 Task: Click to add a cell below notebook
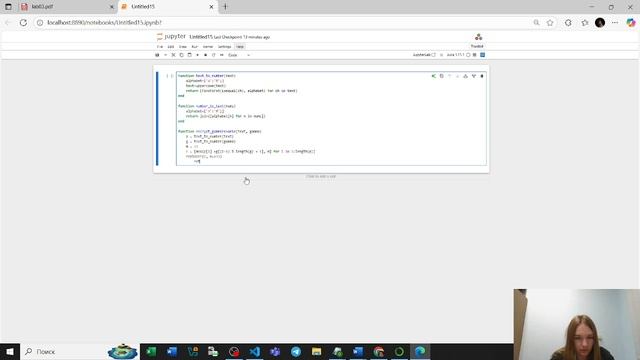click(x=321, y=176)
